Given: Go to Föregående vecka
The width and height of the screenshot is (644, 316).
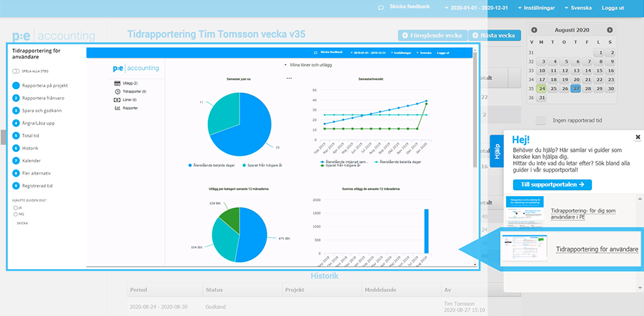Looking at the screenshot, I should pos(432,35).
